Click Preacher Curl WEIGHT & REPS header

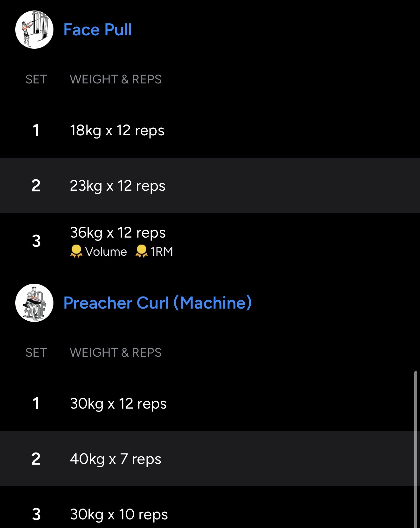click(116, 353)
